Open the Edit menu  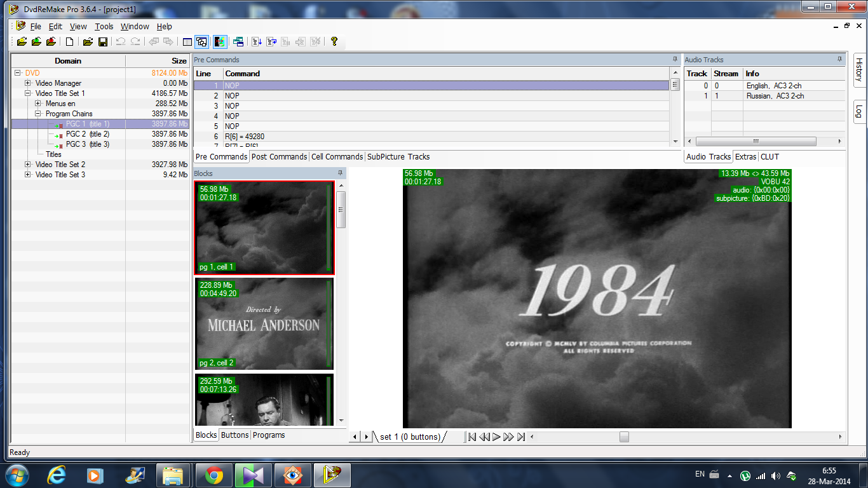pos(56,27)
